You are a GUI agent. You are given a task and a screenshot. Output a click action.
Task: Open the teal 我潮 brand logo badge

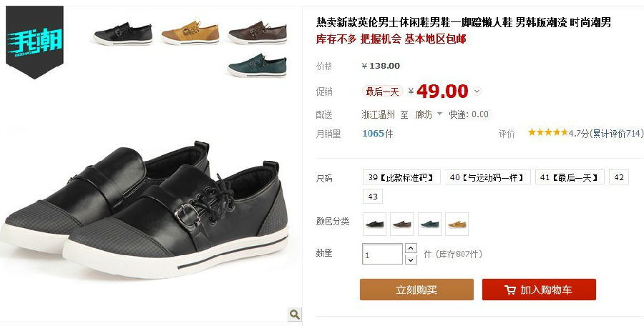tap(34, 42)
